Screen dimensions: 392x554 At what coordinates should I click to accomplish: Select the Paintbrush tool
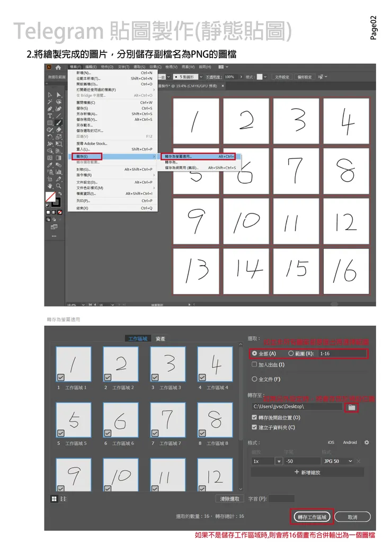click(x=58, y=122)
